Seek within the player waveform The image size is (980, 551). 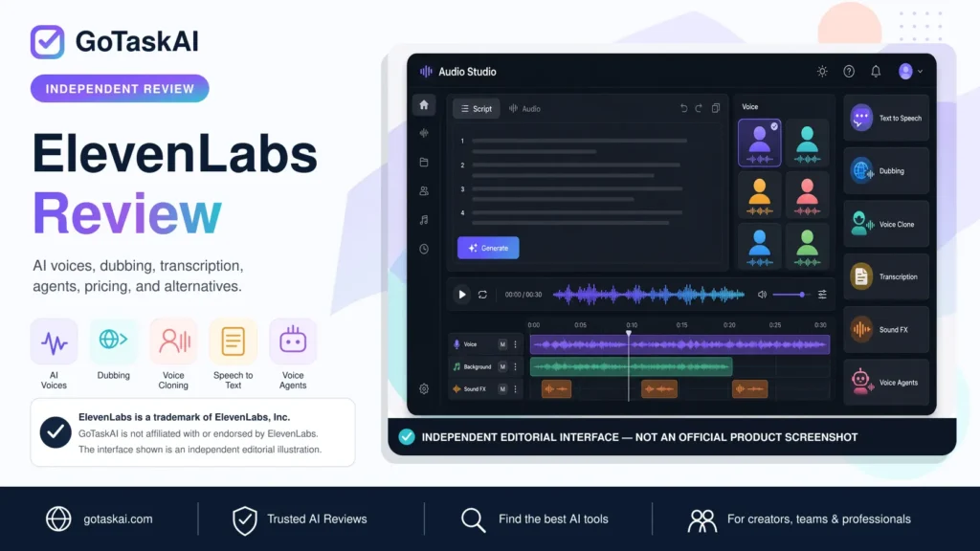pyautogui.click(x=649, y=295)
